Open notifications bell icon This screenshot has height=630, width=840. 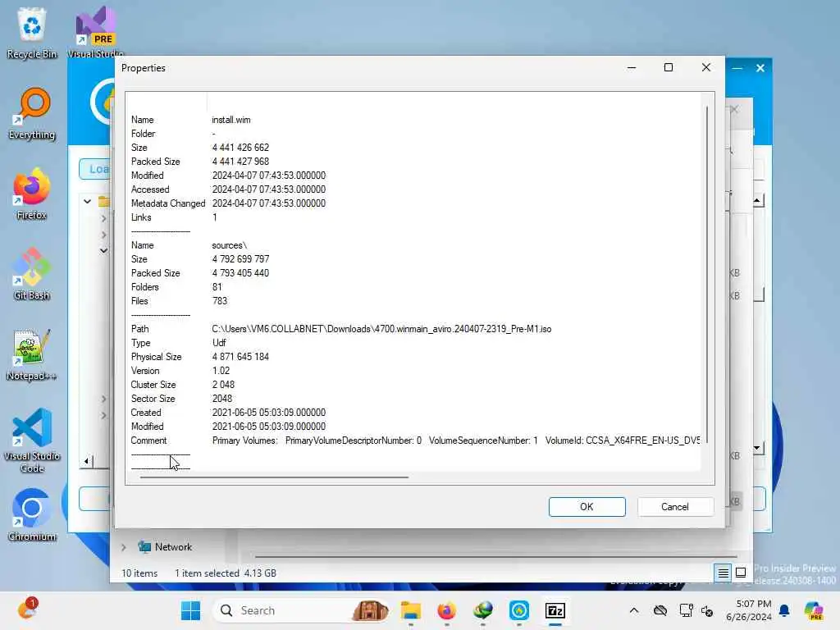(x=784, y=610)
